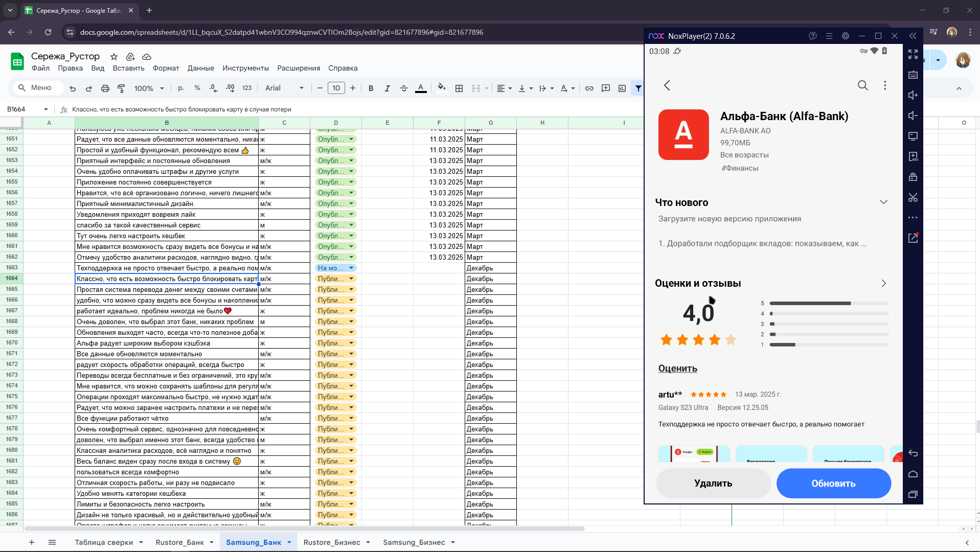Screen dimensions: 980x552
Task: Toggle italic formatting button
Action: pyautogui.click(x=388, y=88)
